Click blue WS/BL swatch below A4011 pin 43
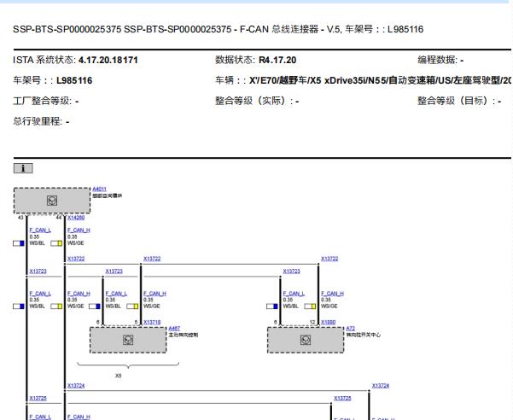513x420 pixels. tap(19, 243)
